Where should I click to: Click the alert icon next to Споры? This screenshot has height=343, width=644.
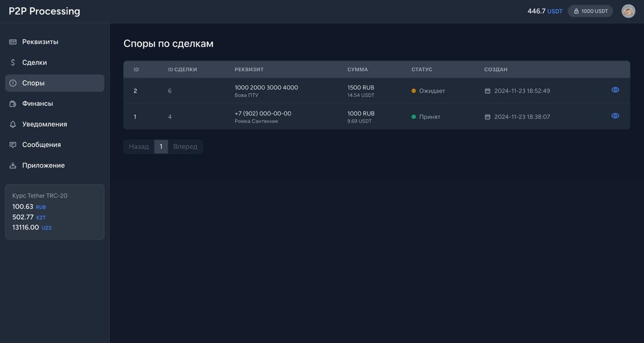click(13, 83)
